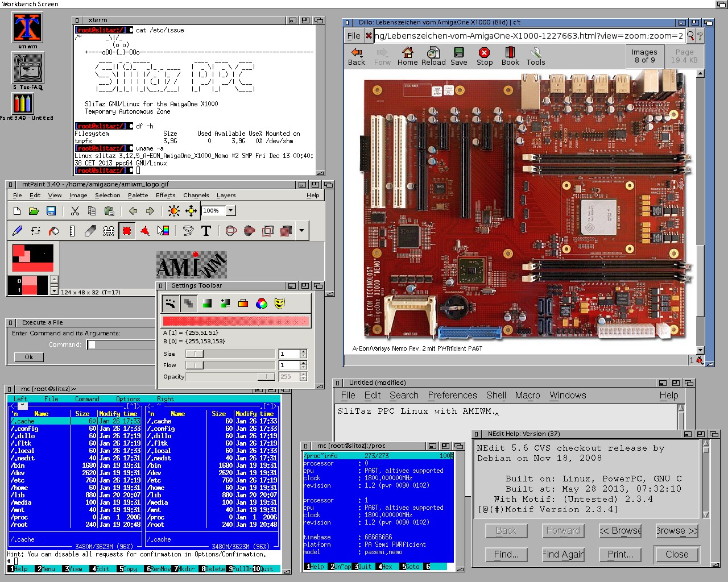Click Print... in the NEdit Help window
This screenshot has height=582, width=728.
point(620,554)
